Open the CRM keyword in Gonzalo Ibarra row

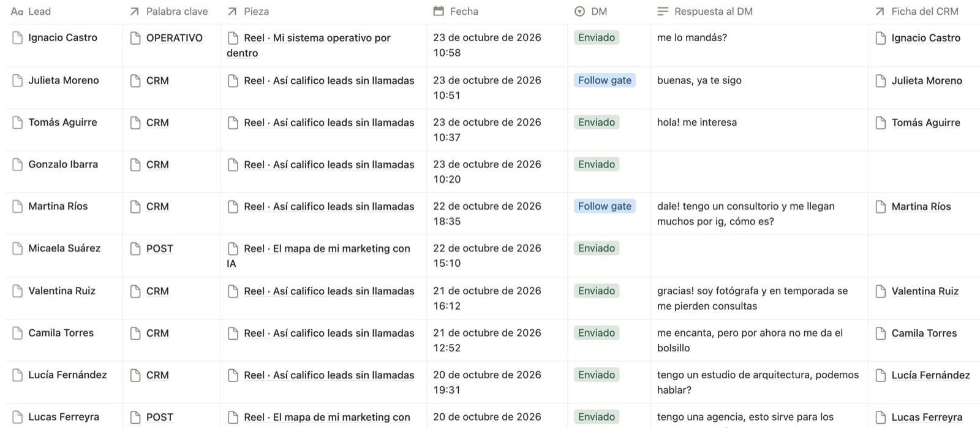coord(157,164)
